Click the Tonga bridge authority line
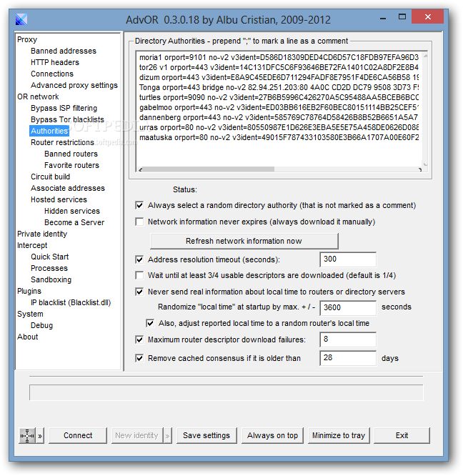 pyautogui.click(x=279, y=87)
